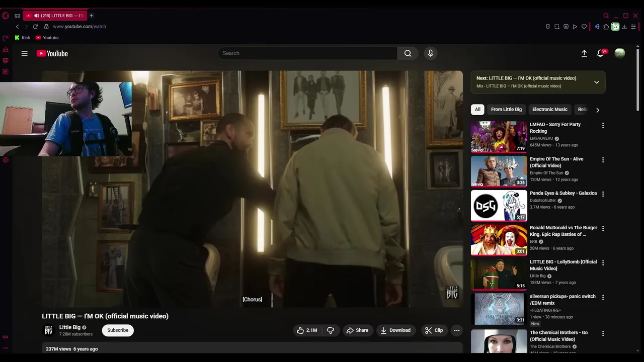This screenshot has width=644, height=362.
Task: Open a new browser tab
Action: pyautogui.click(x=91, y=16)
